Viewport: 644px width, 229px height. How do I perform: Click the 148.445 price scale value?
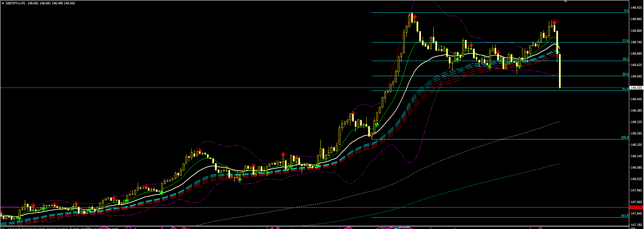(636, 99)
